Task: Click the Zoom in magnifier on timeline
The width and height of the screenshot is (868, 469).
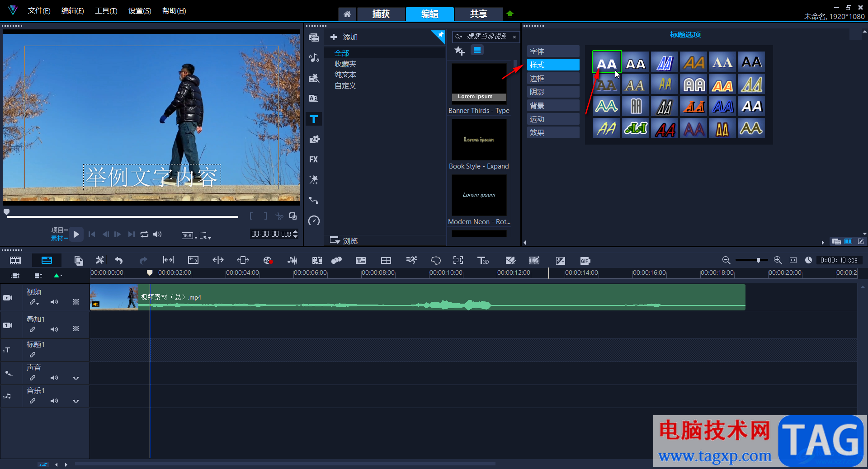Action: pyautogui.click(x=778, y=260)
